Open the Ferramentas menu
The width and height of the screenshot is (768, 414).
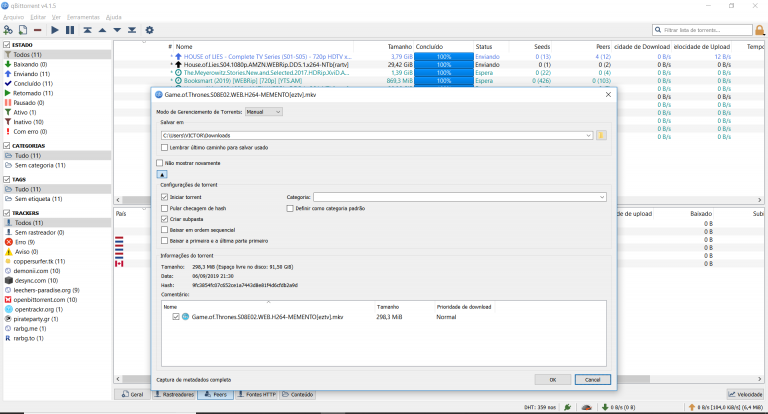83,17
